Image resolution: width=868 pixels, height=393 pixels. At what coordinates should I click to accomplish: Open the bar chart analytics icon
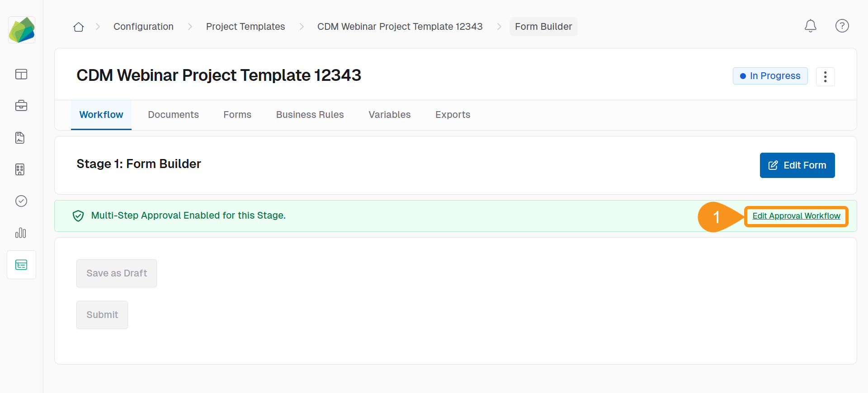pos(21,233)
